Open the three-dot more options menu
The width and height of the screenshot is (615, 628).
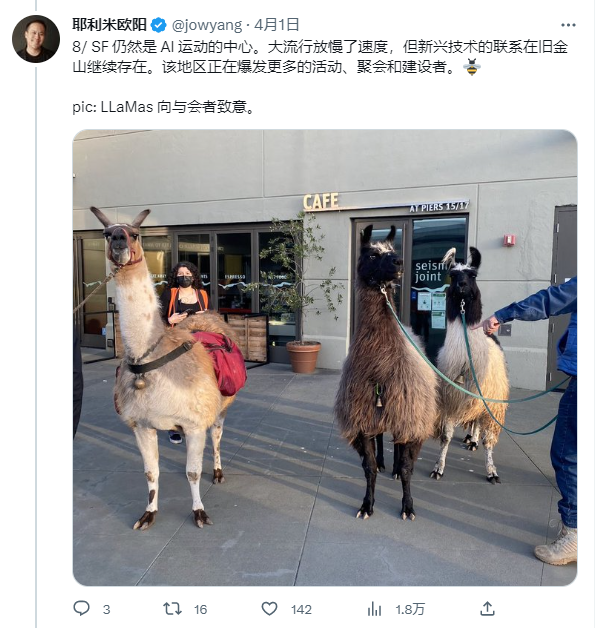(568, 25)
